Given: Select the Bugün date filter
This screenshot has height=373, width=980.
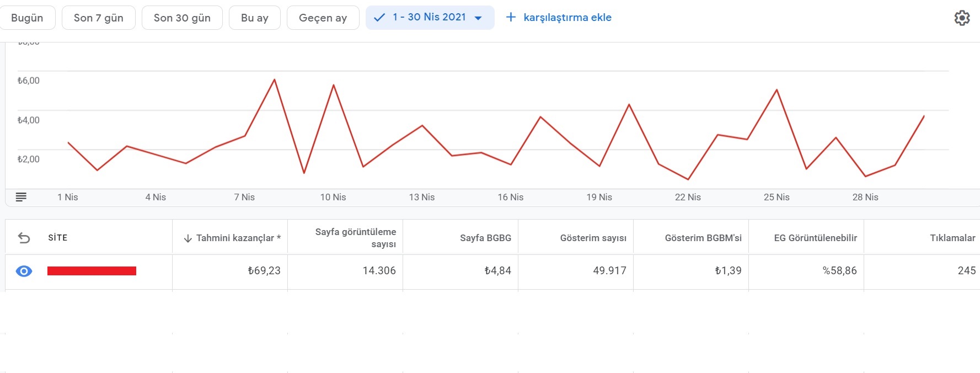Looking at the screenshot, I should coord(27,18).
